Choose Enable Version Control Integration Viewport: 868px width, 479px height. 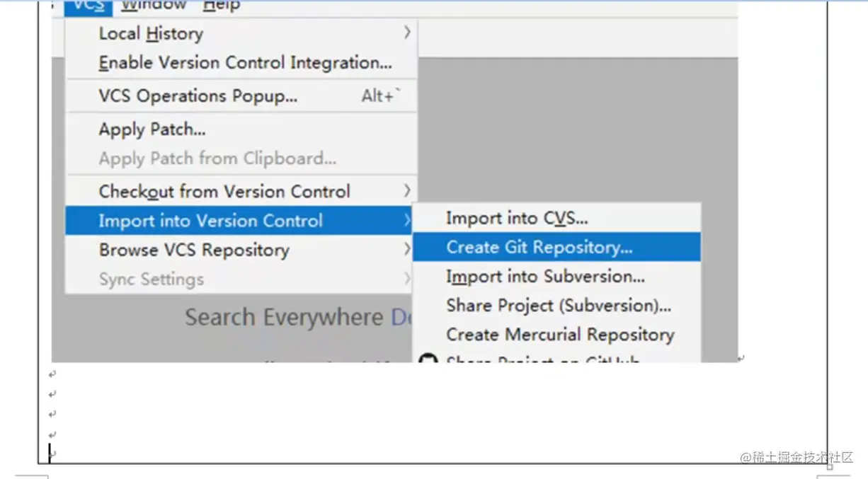click(245, 62)
